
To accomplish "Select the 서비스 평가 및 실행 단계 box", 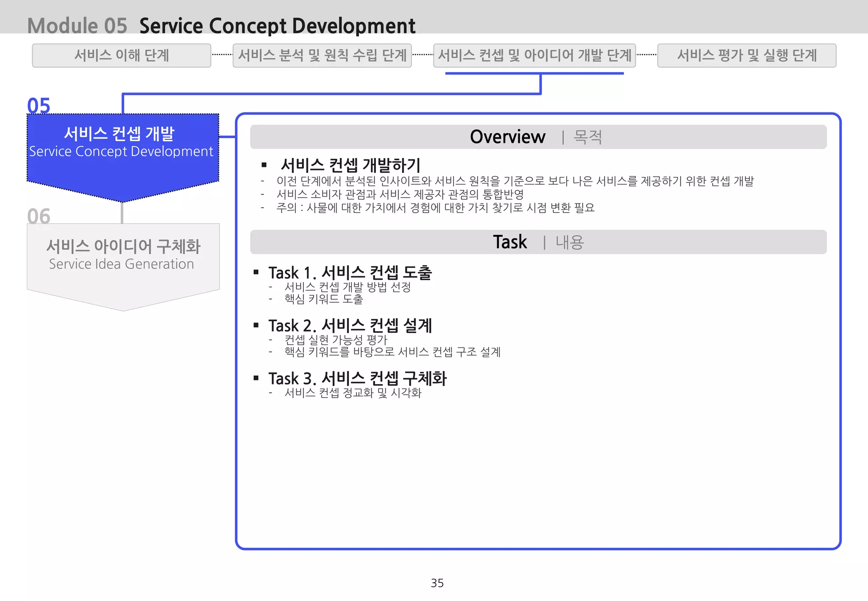I will [x=747, y=56].
